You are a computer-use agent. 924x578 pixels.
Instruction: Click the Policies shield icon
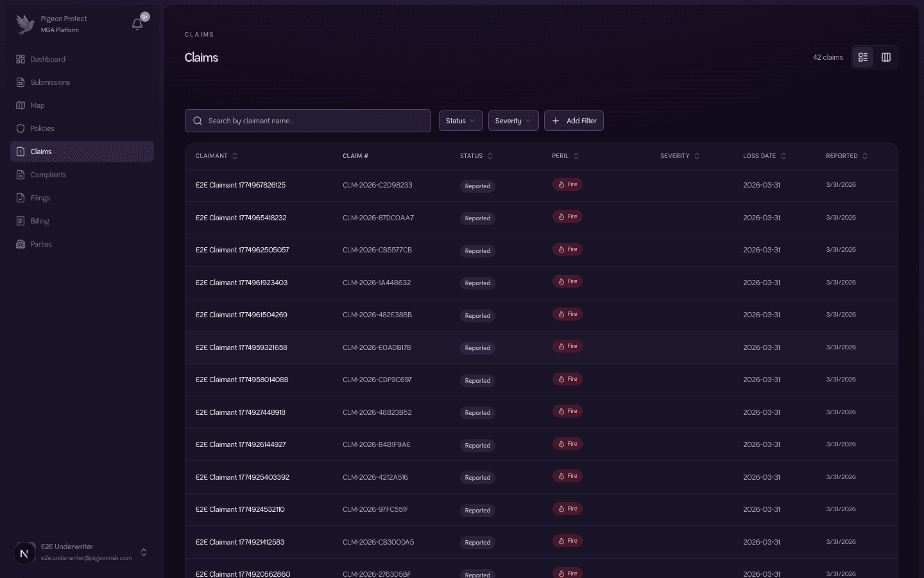pos(21,128)
